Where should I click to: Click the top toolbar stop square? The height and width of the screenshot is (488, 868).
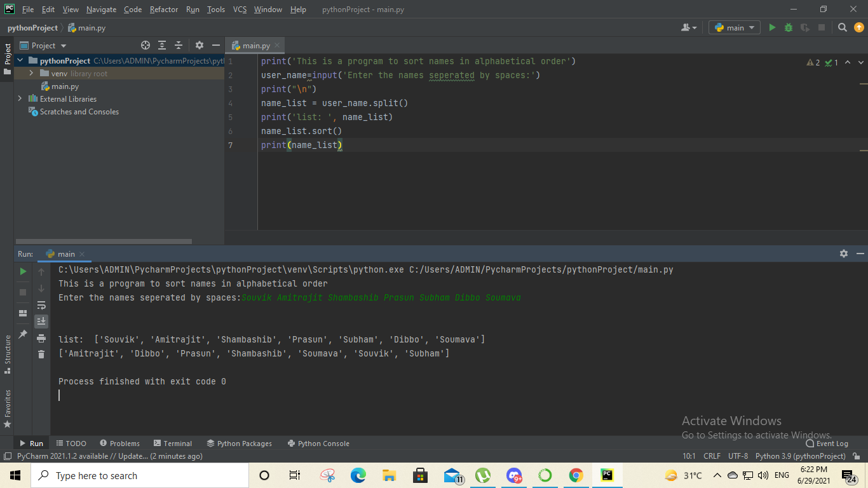(x=822, y=27)
